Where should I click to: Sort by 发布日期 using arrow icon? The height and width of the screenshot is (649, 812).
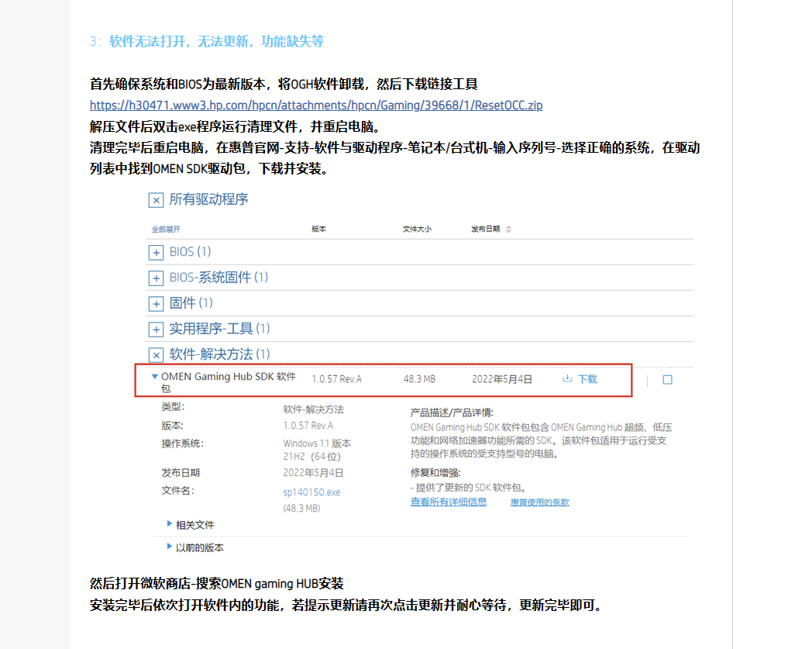(x=508, y=230)
